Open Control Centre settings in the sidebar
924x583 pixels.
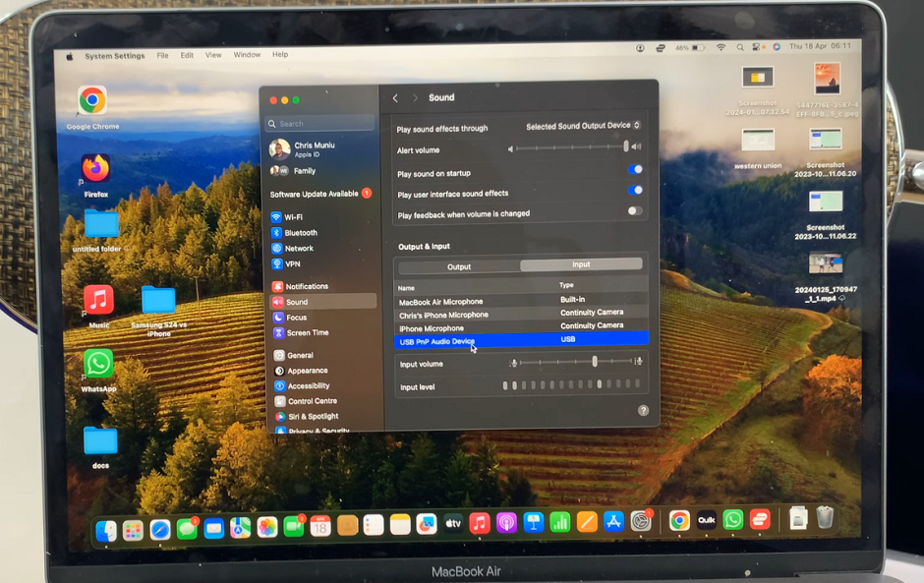pyautogui.click(x=306, y=401)
